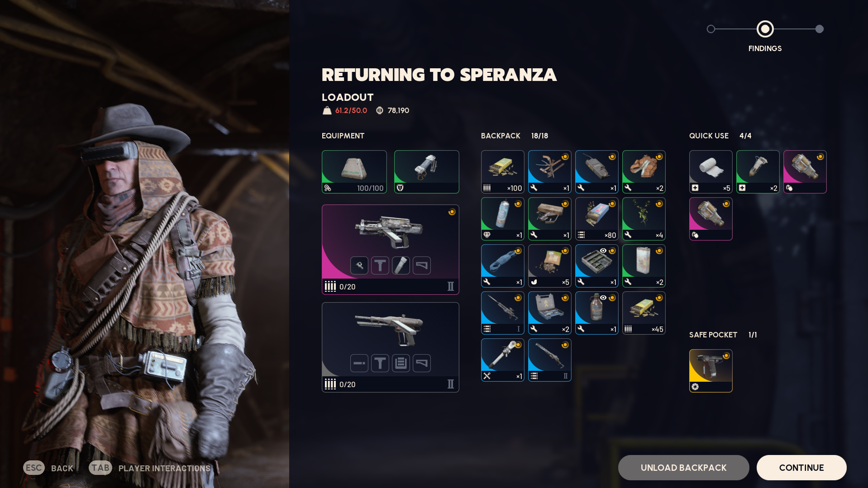Select the toolbox item with x2 count

pos(549,313)
